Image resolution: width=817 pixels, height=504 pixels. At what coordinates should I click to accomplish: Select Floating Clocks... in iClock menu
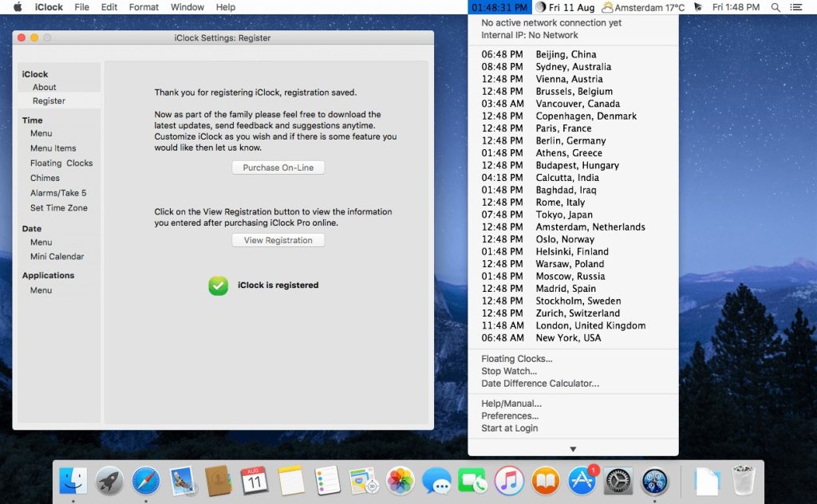click(x=516, y=359)
